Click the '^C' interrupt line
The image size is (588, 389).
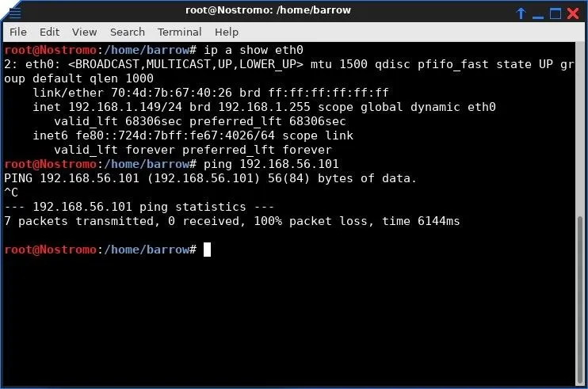(11, 193)
